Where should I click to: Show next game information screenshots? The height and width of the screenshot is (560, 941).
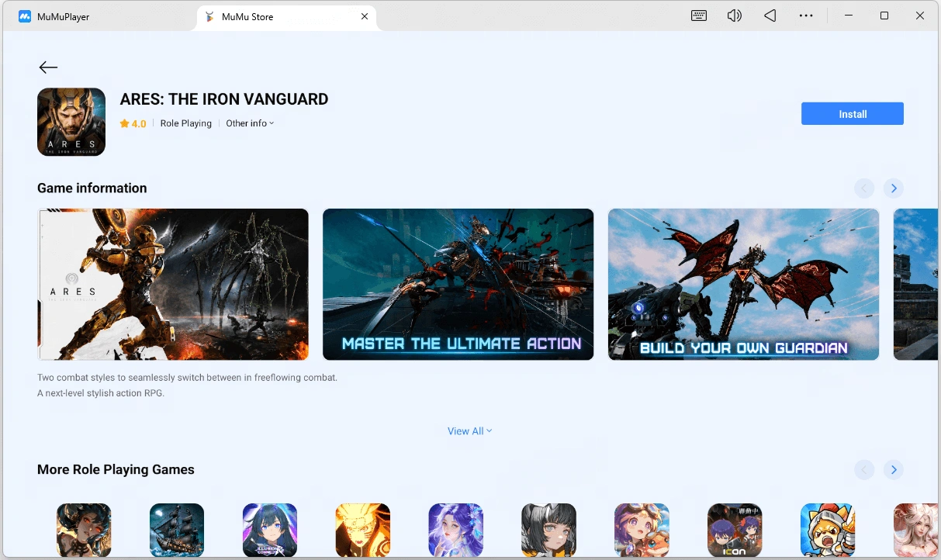click(894, 188)
